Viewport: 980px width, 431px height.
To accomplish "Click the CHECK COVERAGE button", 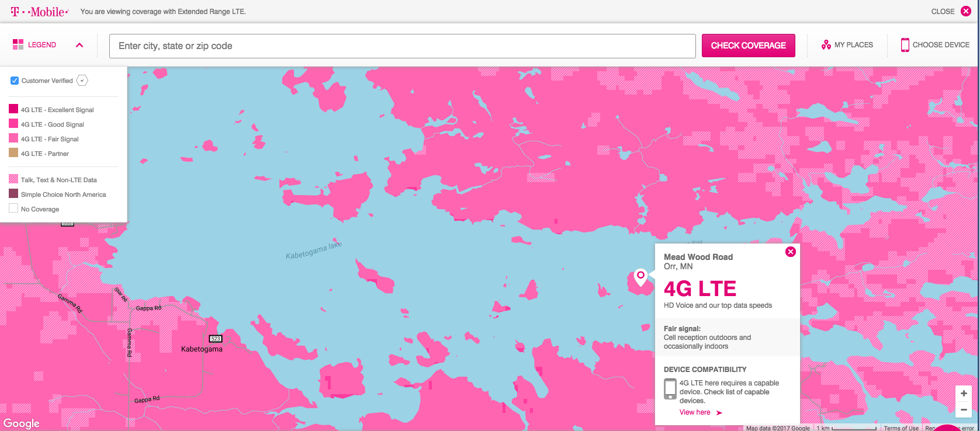I will click(748, 46).
